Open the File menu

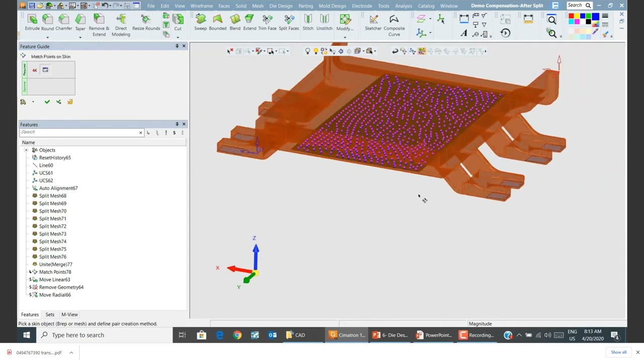point(151,6)
